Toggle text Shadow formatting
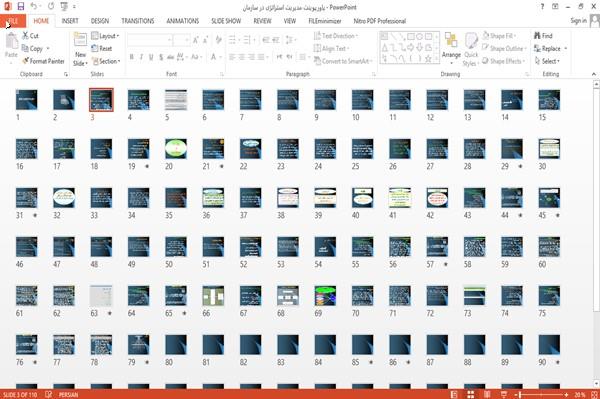 (161, 57)
